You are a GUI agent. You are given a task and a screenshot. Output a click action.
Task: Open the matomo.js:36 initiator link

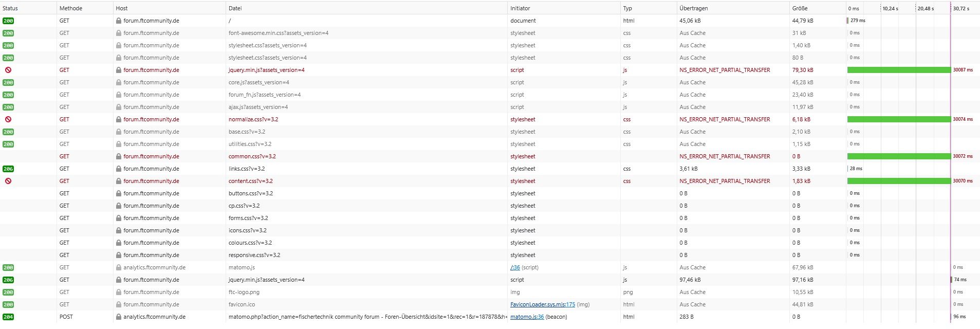tap(527, 317)
